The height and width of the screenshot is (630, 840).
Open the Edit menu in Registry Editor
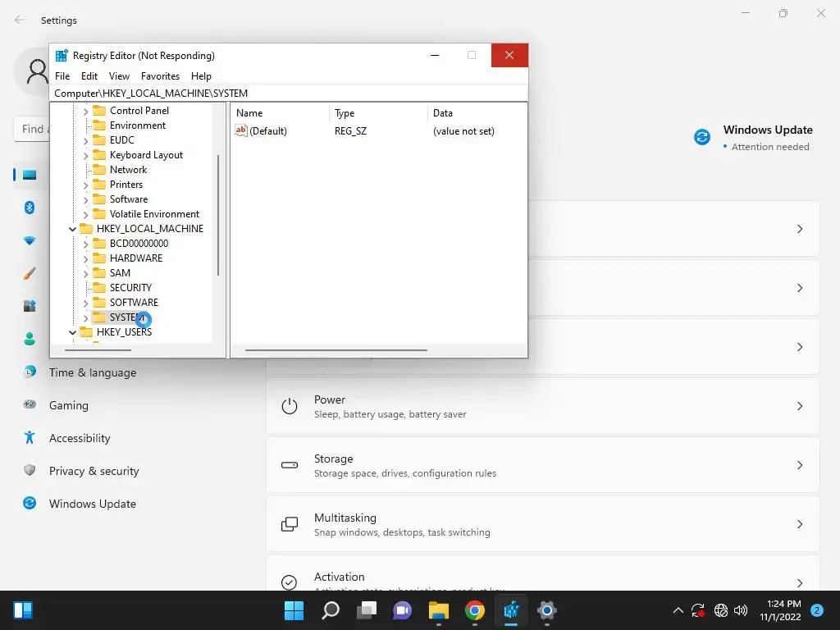(x=89, y=76)
